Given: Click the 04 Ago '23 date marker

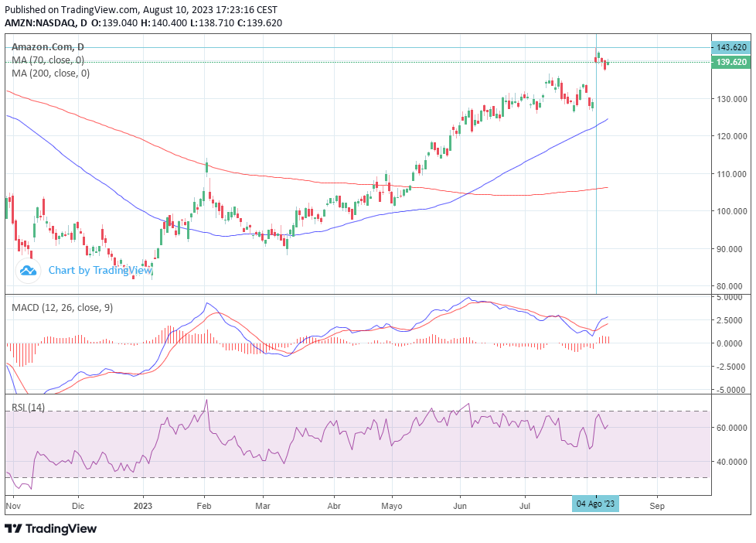Looking at the screenshot, I should 595,504.
